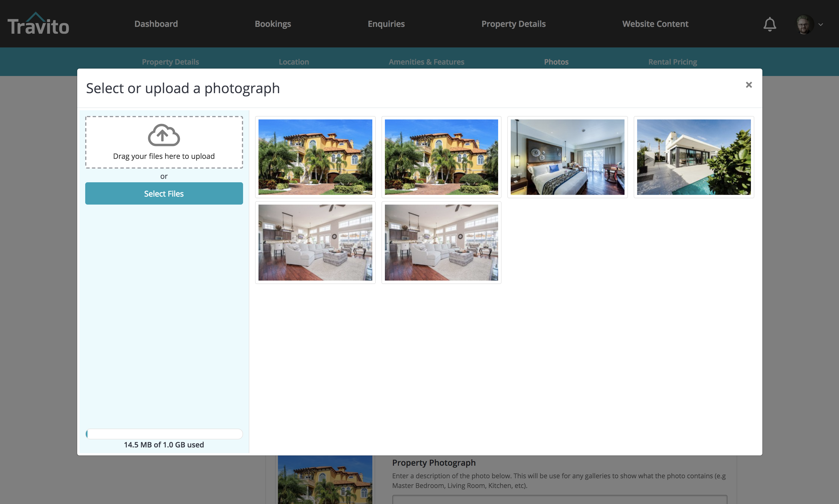
Task: Click the cloud upload icon in the drag area
Action: pos(164,135)
